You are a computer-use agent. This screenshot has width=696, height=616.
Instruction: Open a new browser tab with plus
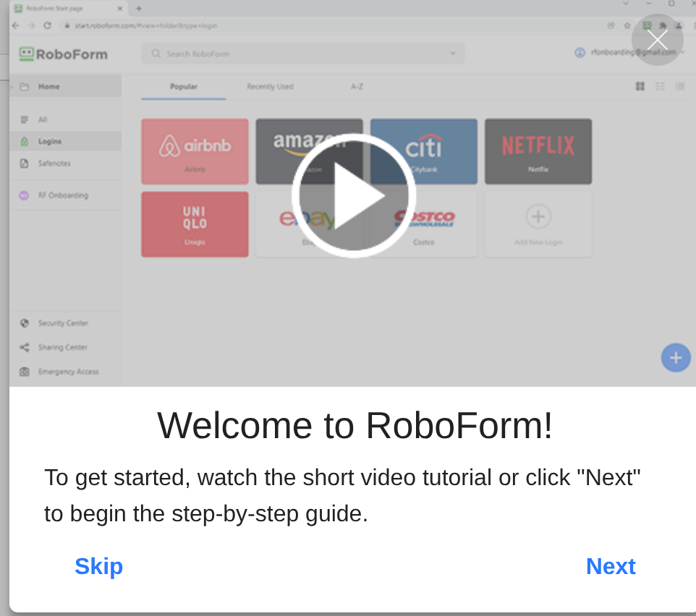coord(139,9)
